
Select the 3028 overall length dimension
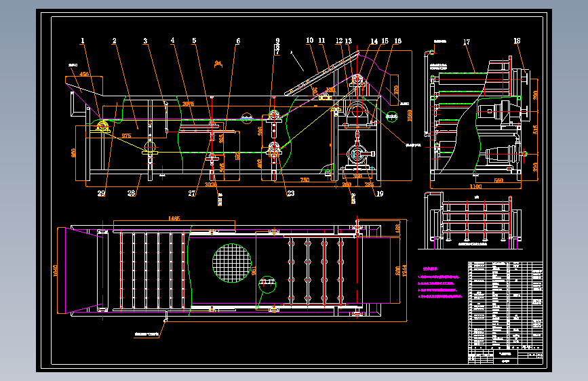pos(210,184)
